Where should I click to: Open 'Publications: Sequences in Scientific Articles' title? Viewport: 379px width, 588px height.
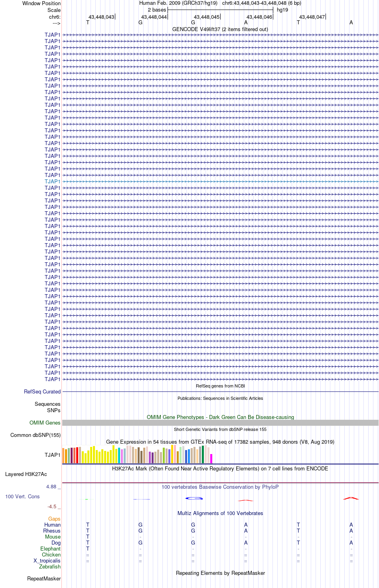click(x=220, y=398)
